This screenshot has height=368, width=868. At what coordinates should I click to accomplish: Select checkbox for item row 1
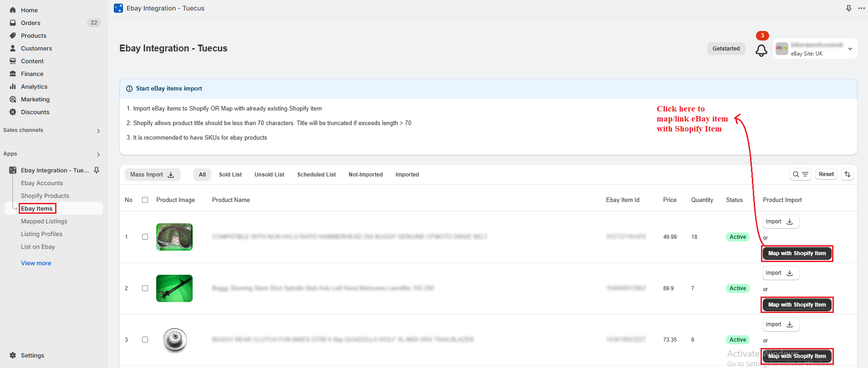145,237
